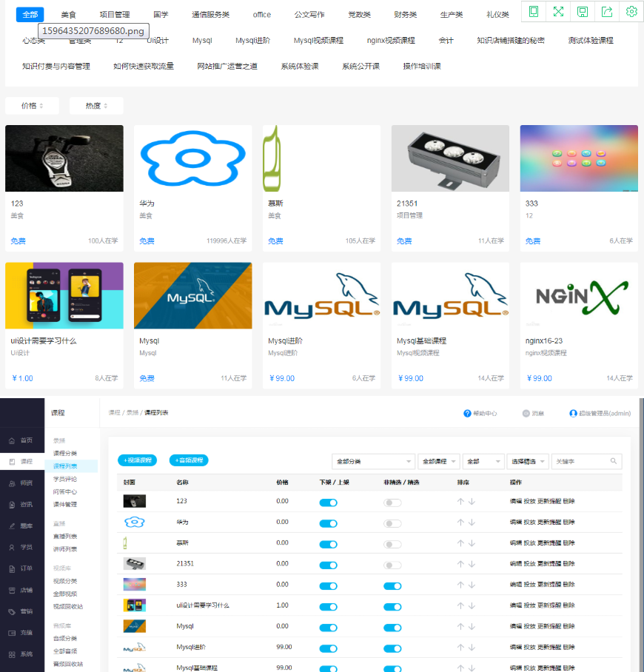Click 投放 for course 21351
644x672 pixels.
529,564
